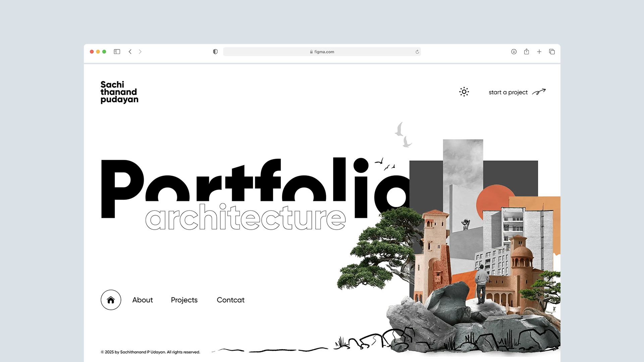Image resolution: width=644 pixels, height=362 pixels.
Task: Click the Sachithanandpudayan logo
Action: (119, 92)
